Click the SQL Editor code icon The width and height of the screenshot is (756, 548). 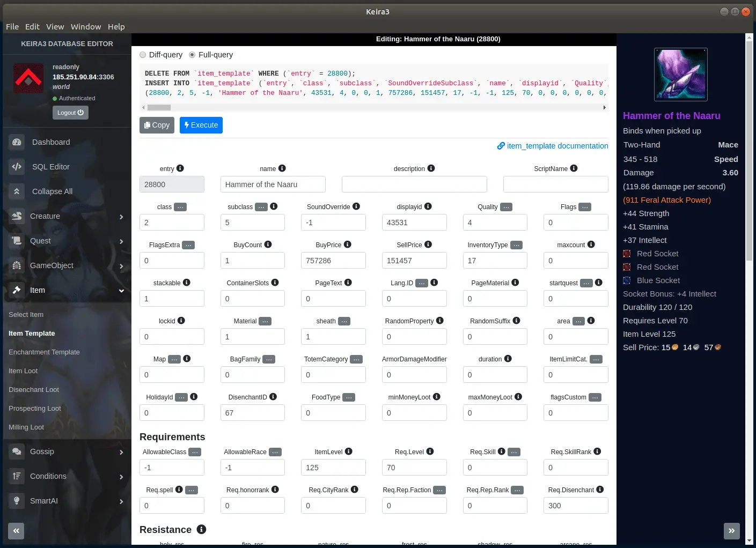click(x=17, y=167)
